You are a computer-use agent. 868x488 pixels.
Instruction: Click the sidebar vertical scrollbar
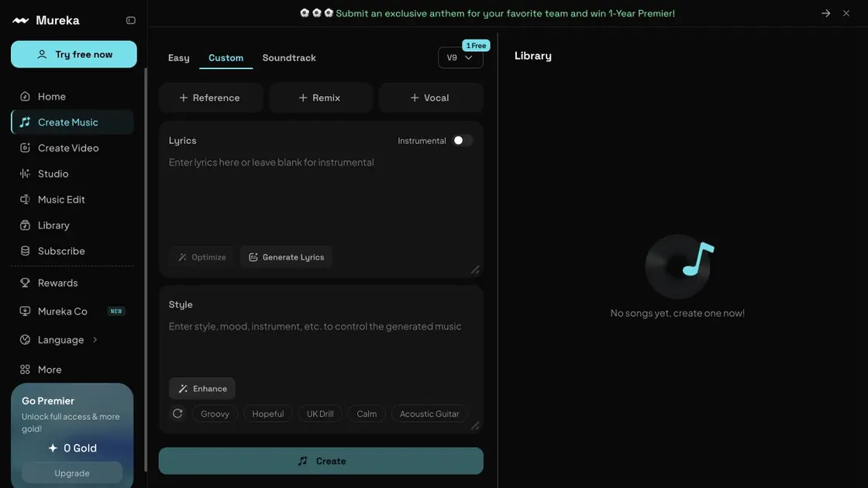pyautogui.click(x=146, y=270)
